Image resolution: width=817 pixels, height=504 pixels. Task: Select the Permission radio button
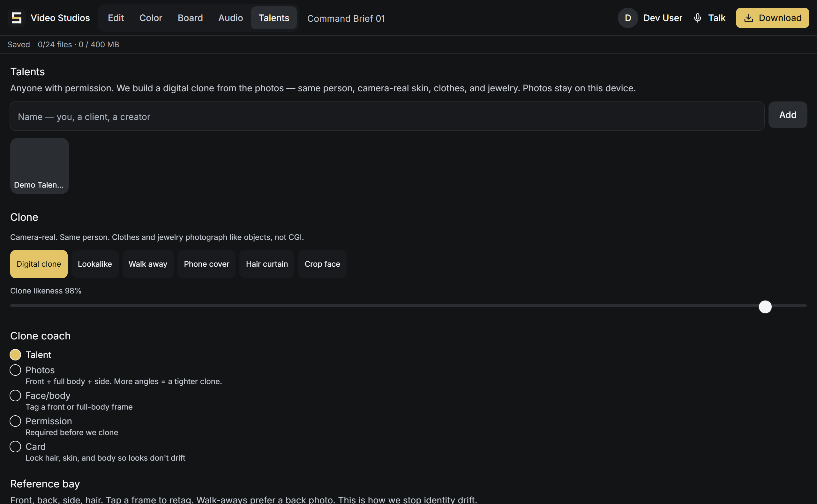click(15, 421)
